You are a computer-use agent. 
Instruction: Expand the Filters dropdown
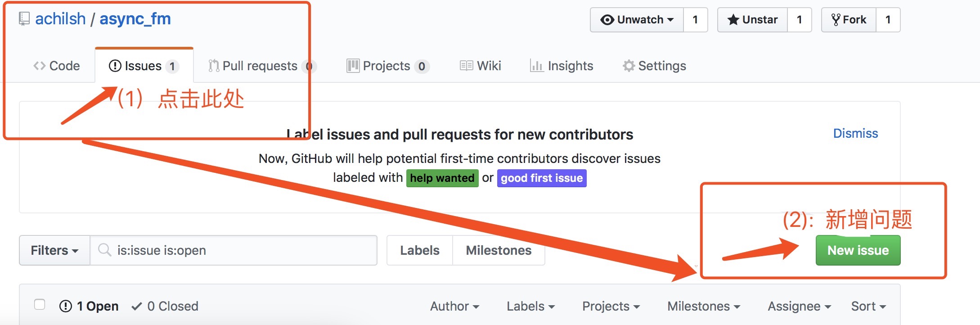[x=54, y=250]
